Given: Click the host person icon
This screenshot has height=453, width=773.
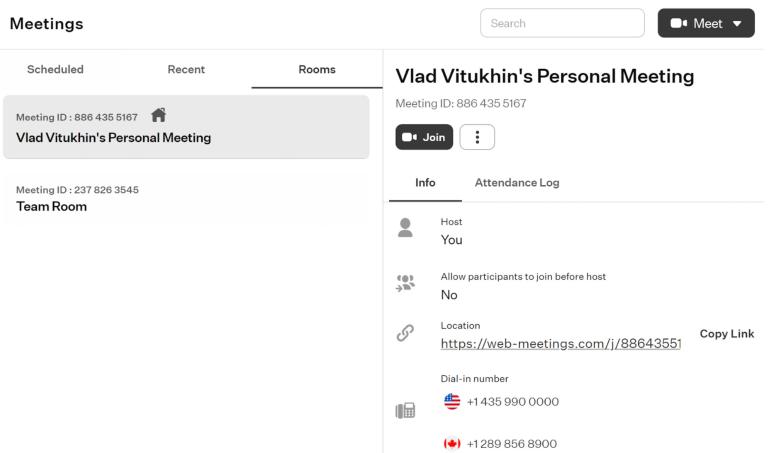Looking at the screenshot, I should [x=405, y=227].
